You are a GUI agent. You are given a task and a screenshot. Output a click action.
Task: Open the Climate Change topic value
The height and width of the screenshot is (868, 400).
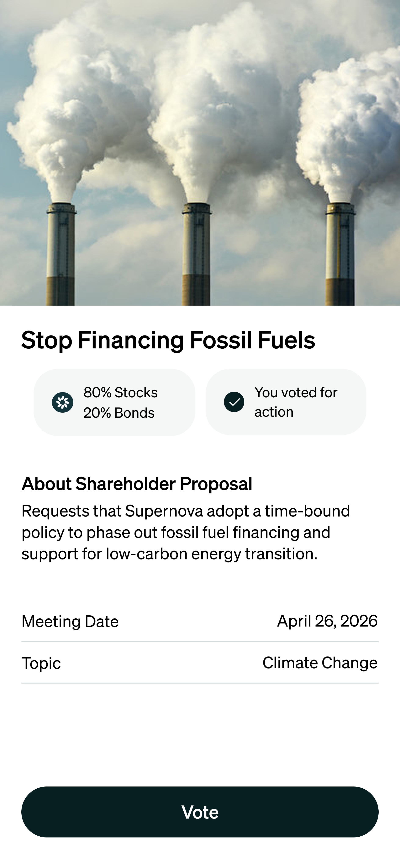coord(320,663)
